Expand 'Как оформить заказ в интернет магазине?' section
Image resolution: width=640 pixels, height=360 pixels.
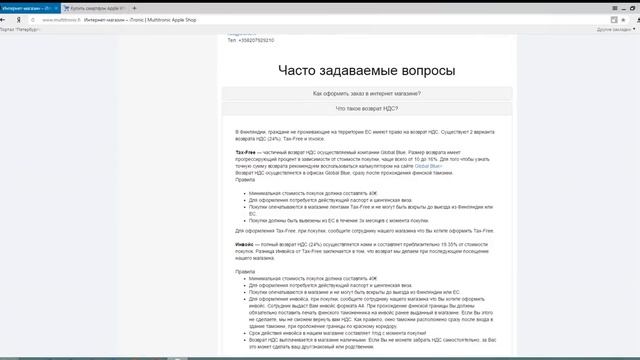pos(367,93)
